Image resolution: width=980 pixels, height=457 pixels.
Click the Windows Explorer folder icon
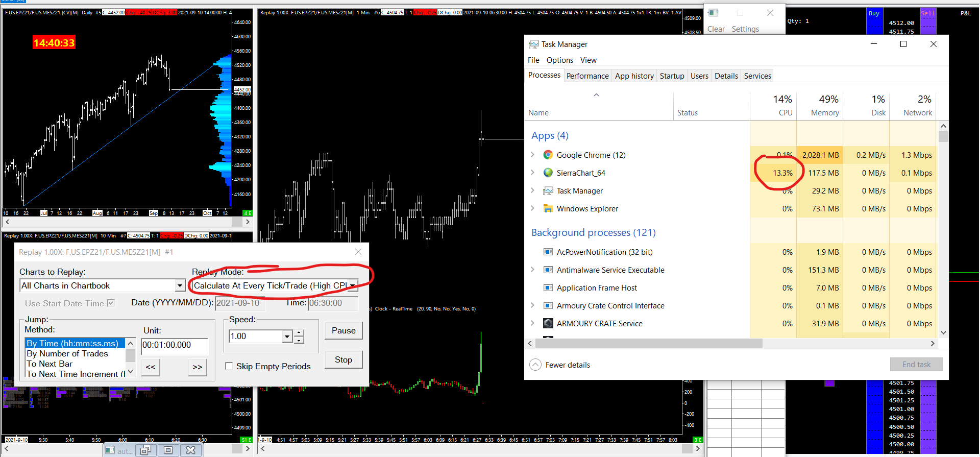click(x=548, y=208)
